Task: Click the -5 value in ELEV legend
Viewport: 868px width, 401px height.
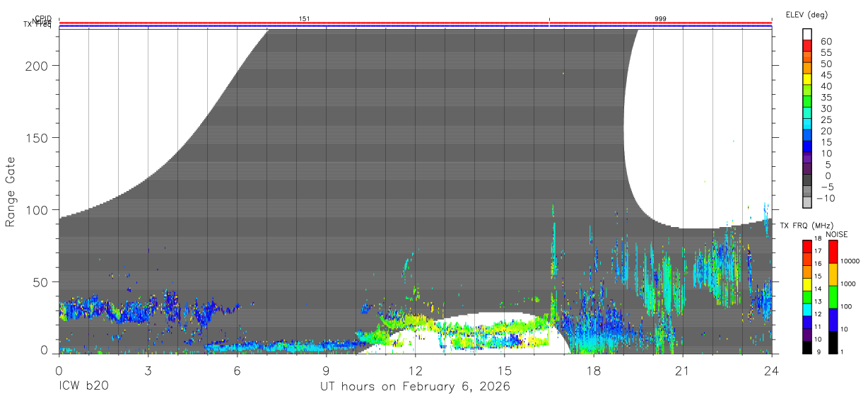Action: click(827, 187)
